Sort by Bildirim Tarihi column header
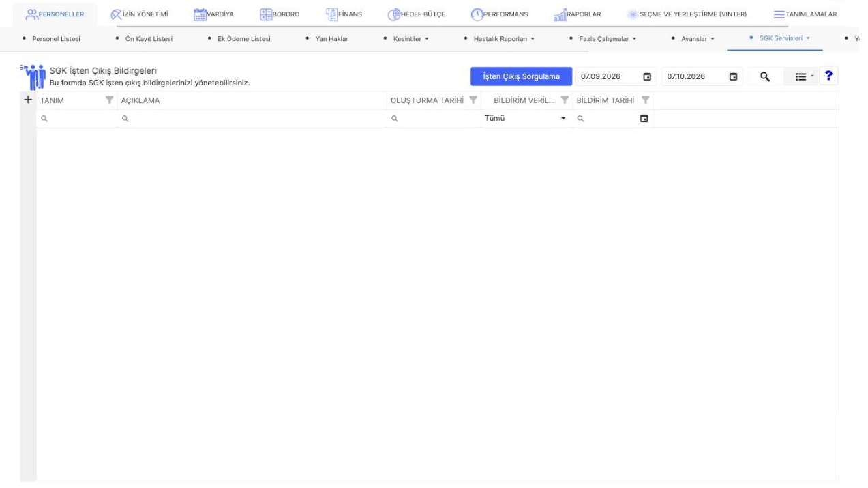The height and width of the screenshot is (488, 868). tap(605, 100)
